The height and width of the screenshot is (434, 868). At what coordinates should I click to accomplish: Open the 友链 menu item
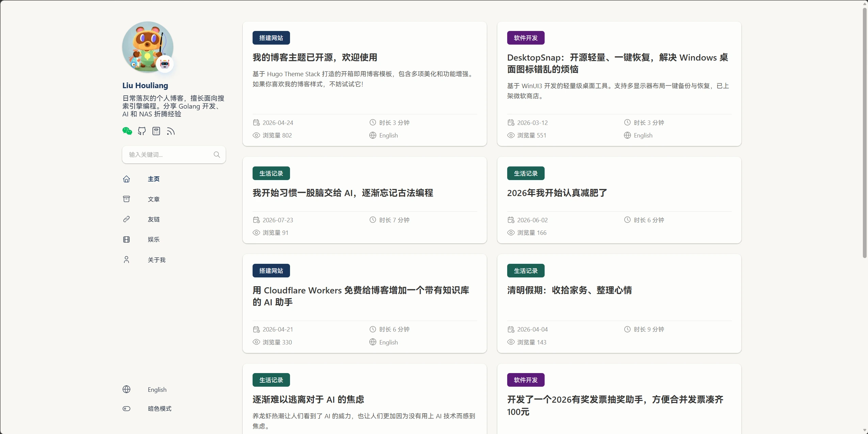[x=154, y=219]
